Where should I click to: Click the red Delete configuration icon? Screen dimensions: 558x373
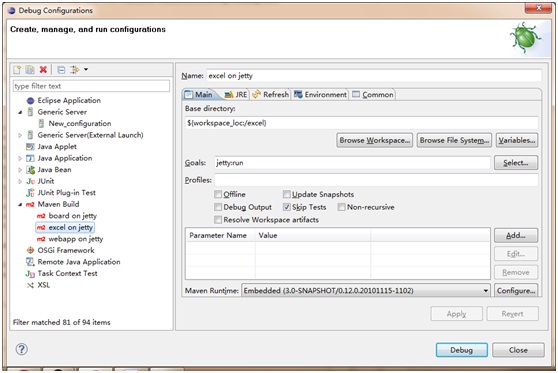[x=43, y=69]
